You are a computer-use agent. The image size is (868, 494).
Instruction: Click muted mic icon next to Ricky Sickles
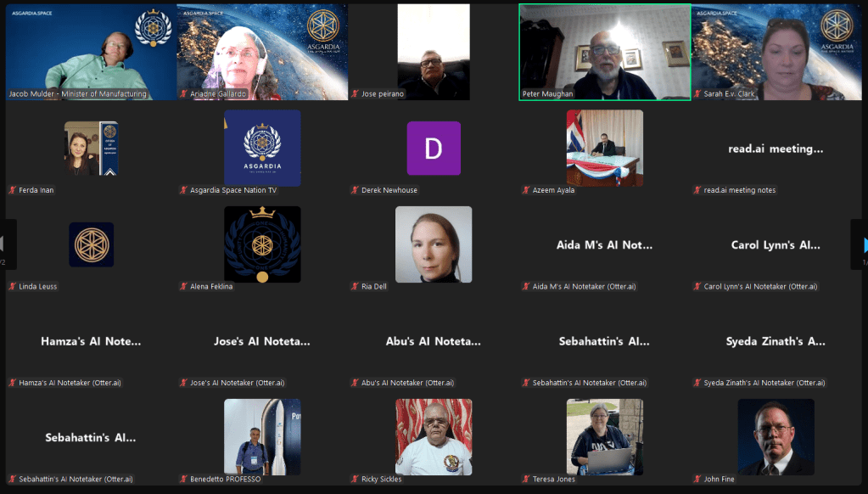tap(355, 479)
